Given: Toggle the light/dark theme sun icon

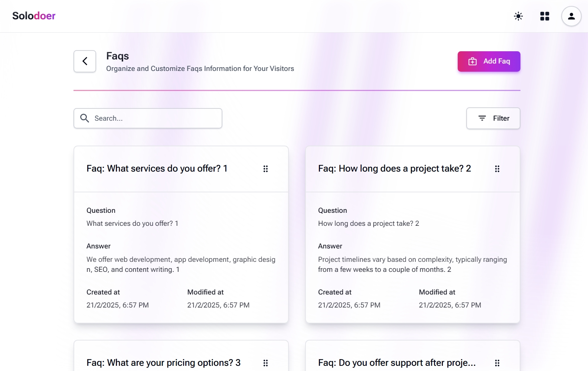Looking at the screenshot, I should pos(518,16).
